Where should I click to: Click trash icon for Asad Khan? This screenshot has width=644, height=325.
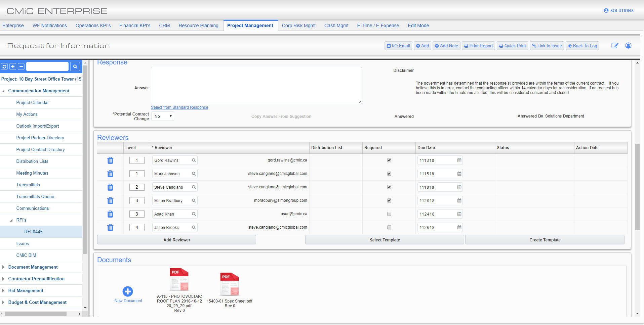[x=110, y=214]
